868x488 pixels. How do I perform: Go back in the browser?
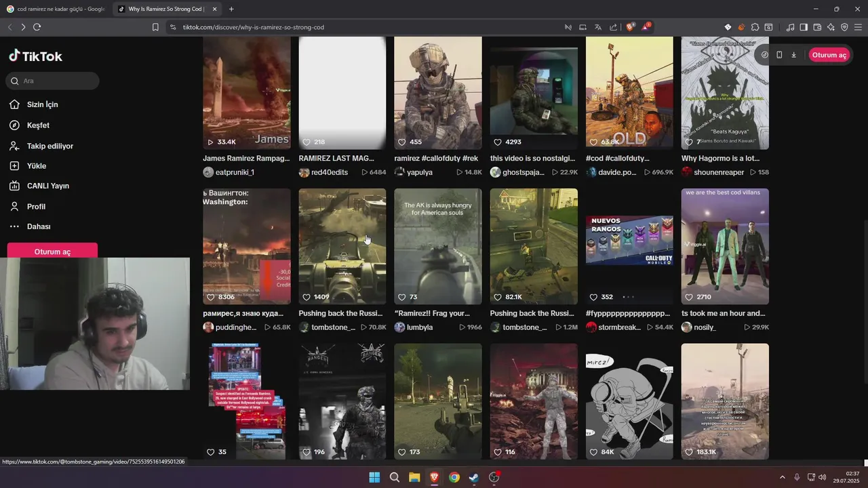point(9,27)
